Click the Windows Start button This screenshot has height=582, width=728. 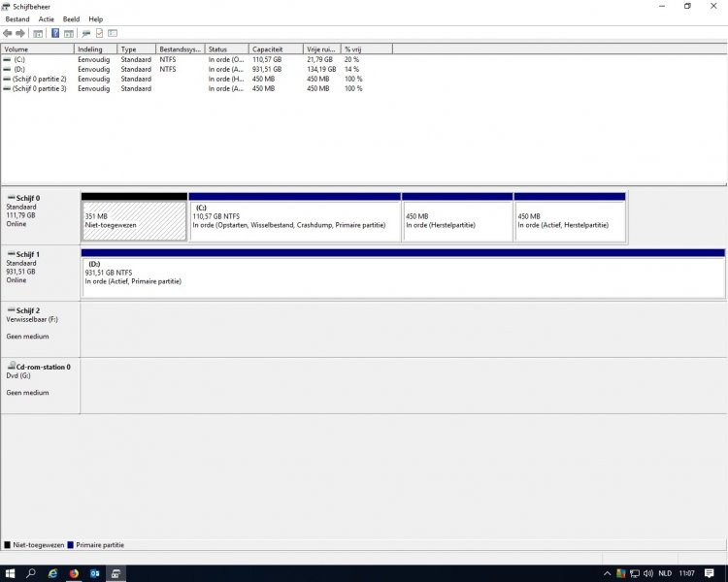tap(10, 573)
